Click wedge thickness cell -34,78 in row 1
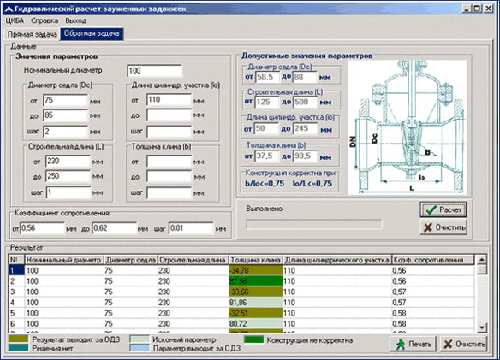The height and width of the screenshot is (360, 500). coord(256,270)
